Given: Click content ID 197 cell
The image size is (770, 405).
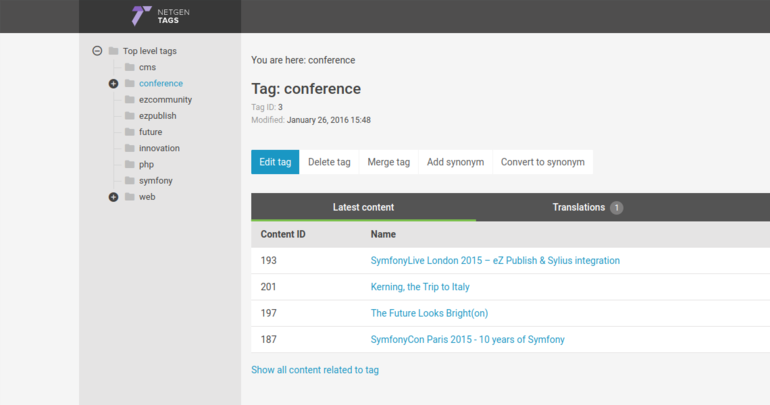Looking at the screenshot, I should 269,313.
